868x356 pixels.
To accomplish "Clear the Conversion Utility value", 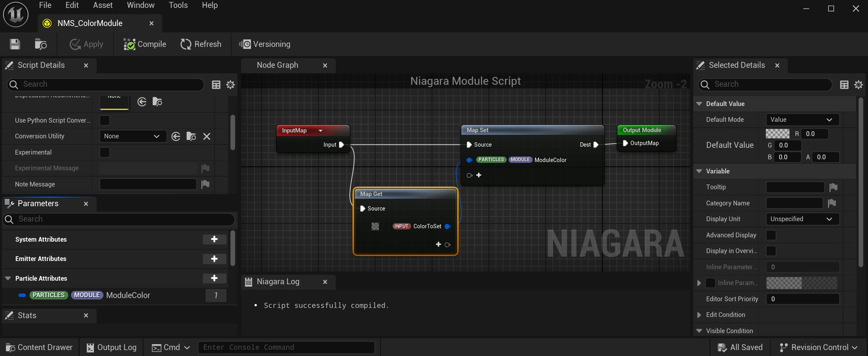I will [x=207, y=136].
